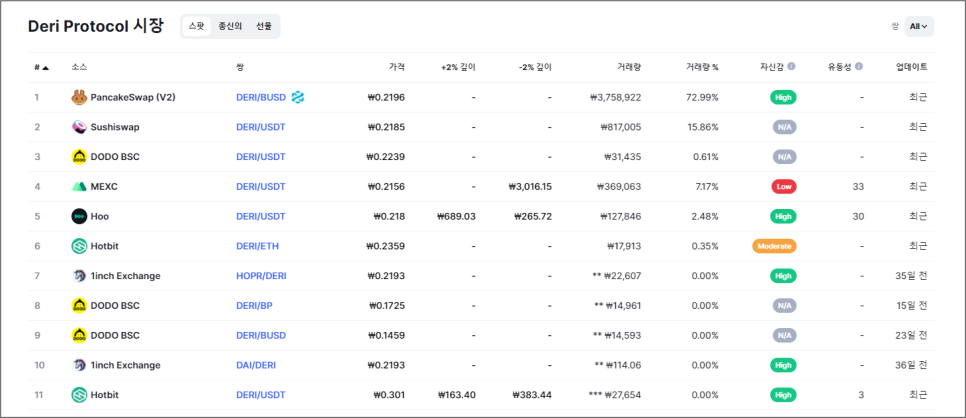Sort by the # column arrow

coord(46,67)
